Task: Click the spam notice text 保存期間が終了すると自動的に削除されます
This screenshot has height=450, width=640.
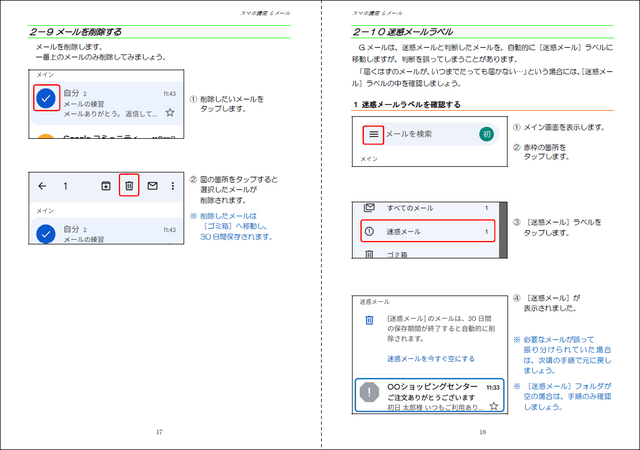Action: point(441,334)
